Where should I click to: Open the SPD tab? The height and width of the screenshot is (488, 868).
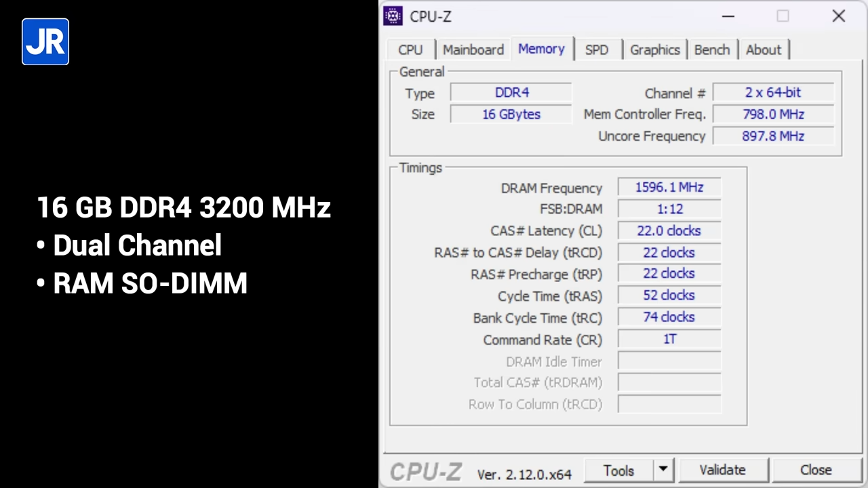[x=597, y=49]
